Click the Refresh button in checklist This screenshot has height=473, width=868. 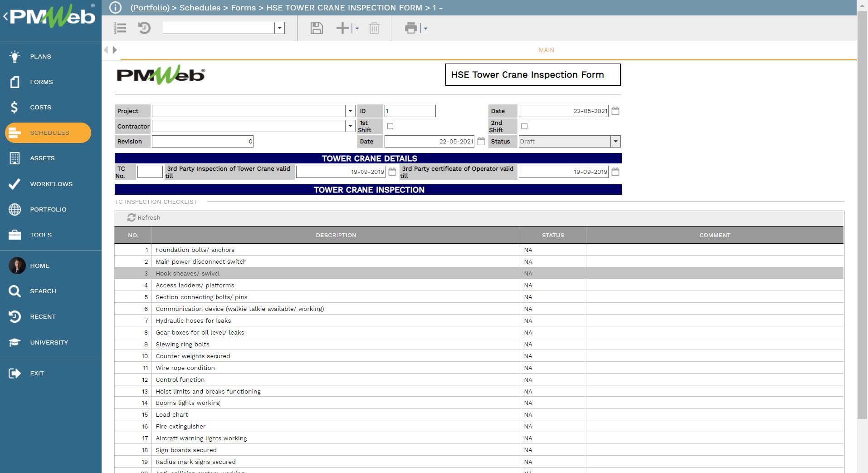click(x=144, y=217)
